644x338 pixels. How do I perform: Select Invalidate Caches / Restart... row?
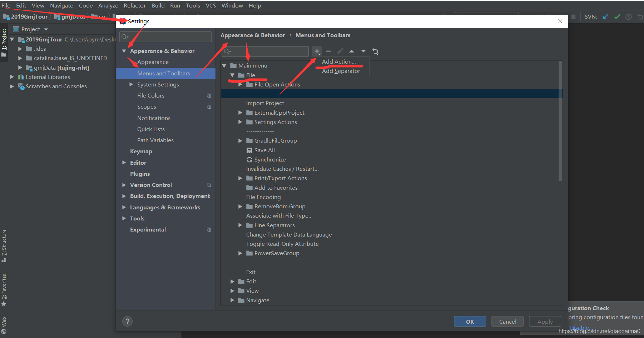282,169
